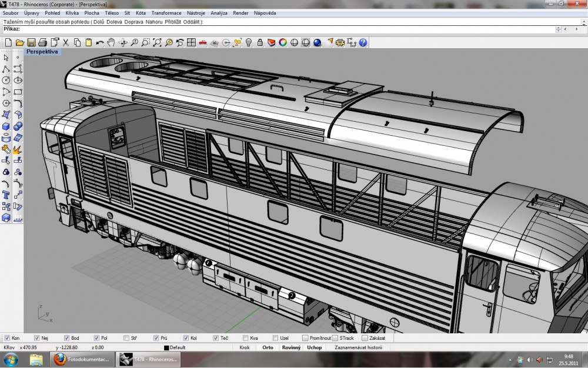
Task: Click the Default layer color swatch
Action: pyautogui.click(x=166, y=348)
